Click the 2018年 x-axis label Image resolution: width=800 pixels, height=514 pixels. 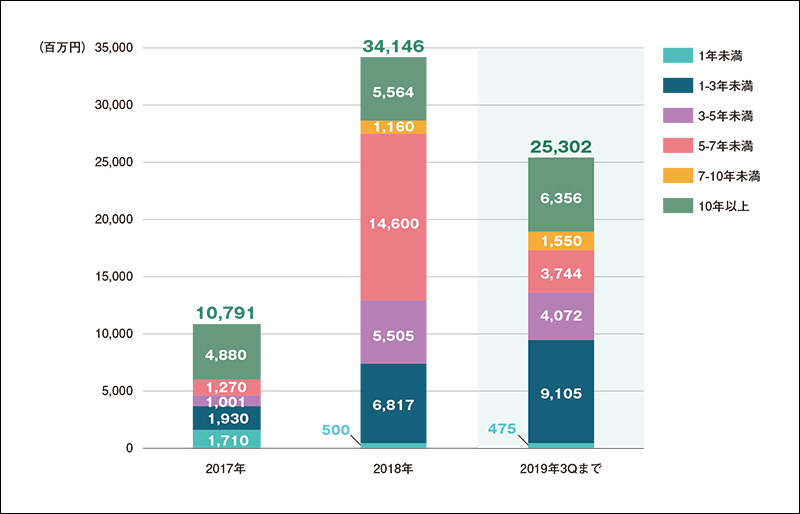[x=393, y=470]
